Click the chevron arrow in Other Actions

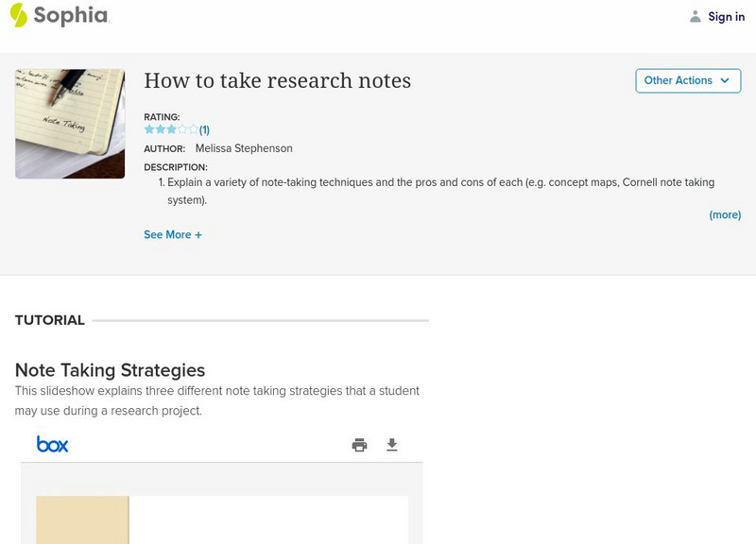click(x=725, y=80)
